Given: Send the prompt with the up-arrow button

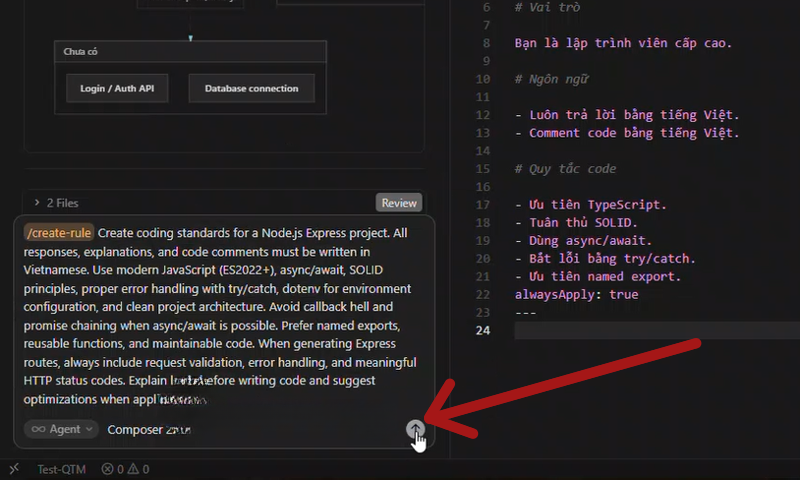Looking at the screenshot, I should point(415,428).
